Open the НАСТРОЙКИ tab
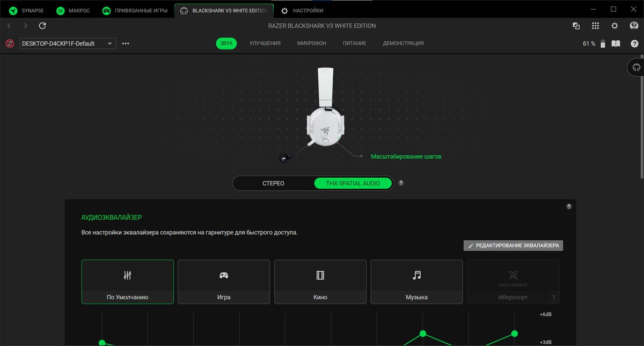Image resolution: width=644 pixels, height=346 pixels. (302, 10)
